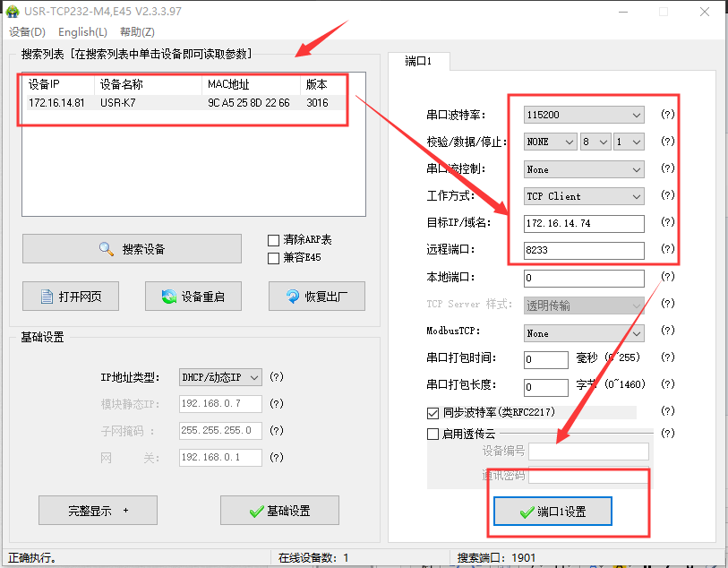This screenshot has height=568, width=728.
Task: Click the green checkmark on 基础设置 button
Action: click(256, 511)
